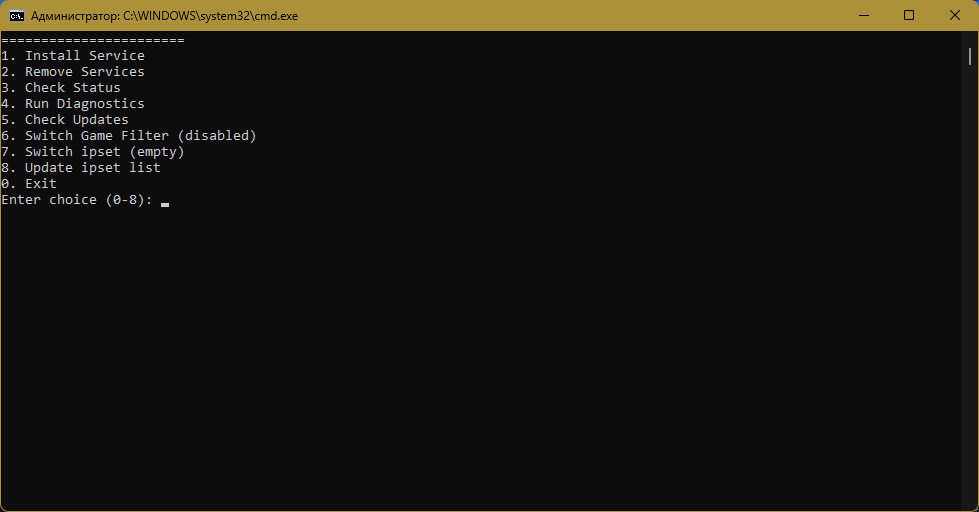This screenshot has width=979, height=512.
Task: Click the blinking cursor after Enter choice
Action: click(x=165, y=204)
